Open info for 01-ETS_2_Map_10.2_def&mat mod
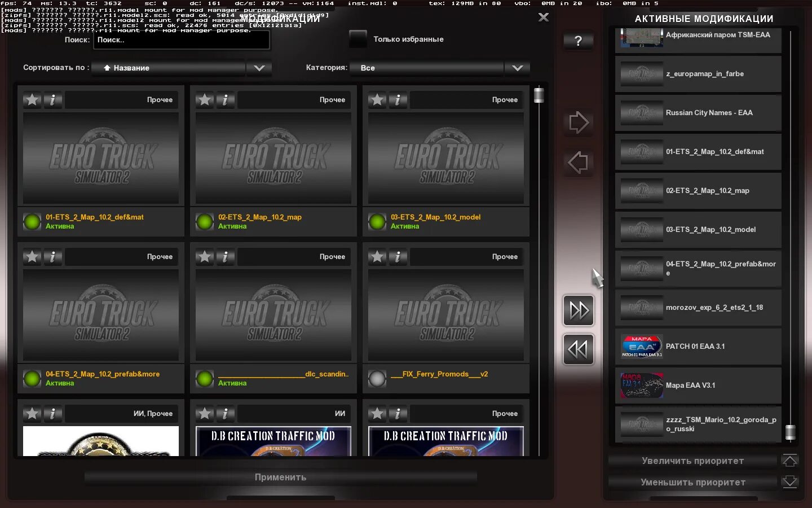Screen dimensions: 812x508 point(52,100)
